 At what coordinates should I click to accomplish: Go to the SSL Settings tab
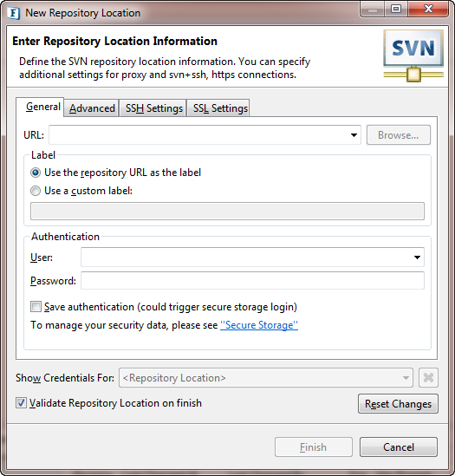pyautogui.click(x=220, y=108)
